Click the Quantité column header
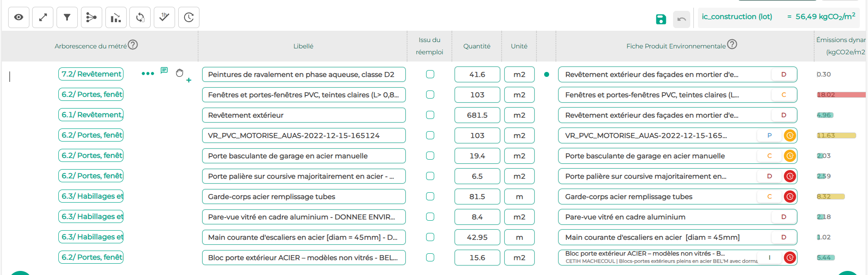 (x=476, y=46)
